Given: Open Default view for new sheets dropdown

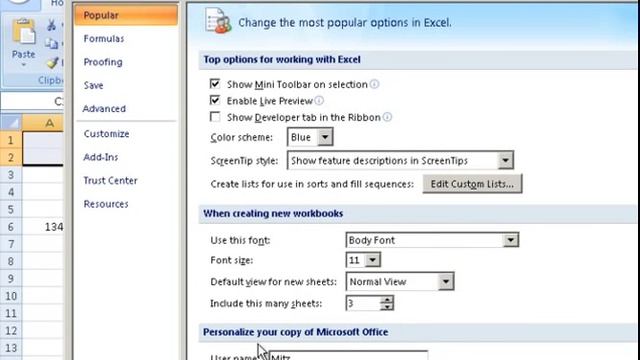Looking at the screenshot, I should click(x=446, y=281).
